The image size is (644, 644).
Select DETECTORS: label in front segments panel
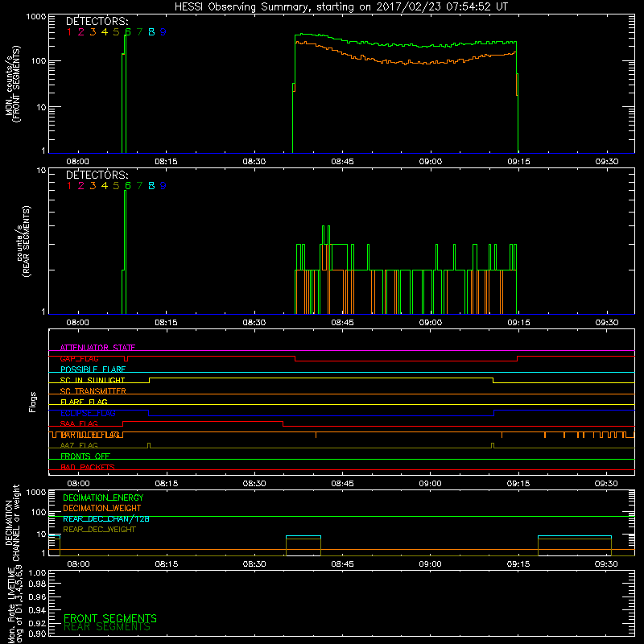click(97, 22)
